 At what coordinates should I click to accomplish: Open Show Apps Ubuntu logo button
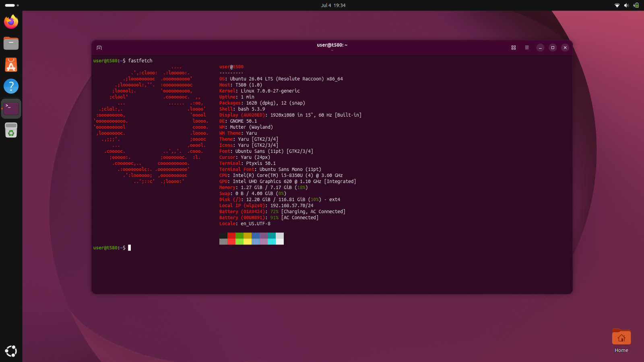(x=11, y=351)
